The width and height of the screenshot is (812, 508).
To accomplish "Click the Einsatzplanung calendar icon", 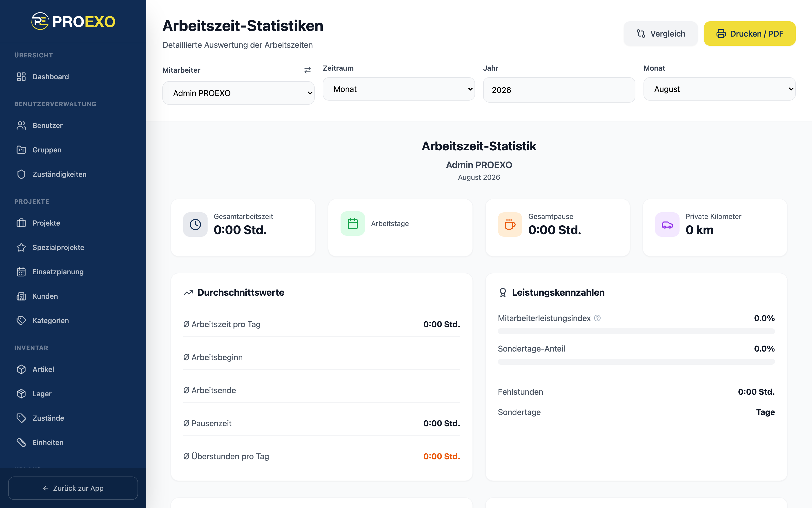I will pos(21,272).
